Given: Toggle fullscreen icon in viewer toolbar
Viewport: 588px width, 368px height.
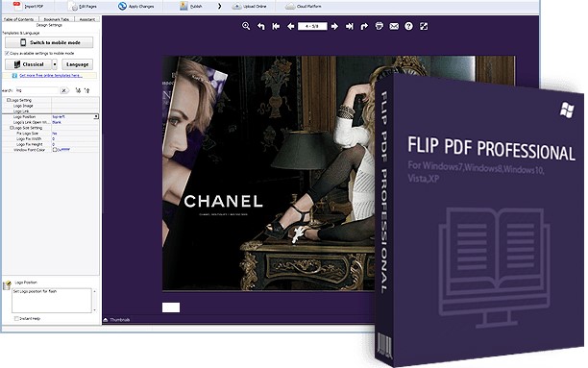Looking at the screenshot, I should coord(424,26).
